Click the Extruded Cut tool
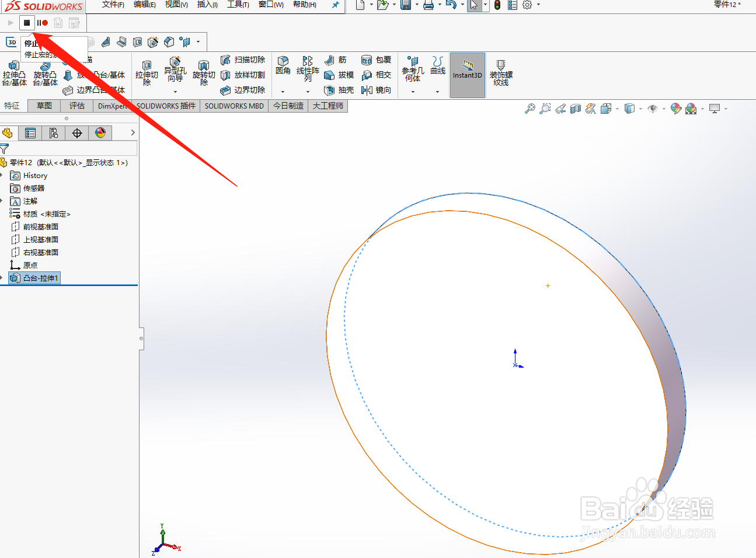The image size is (756, 558). 147,74
